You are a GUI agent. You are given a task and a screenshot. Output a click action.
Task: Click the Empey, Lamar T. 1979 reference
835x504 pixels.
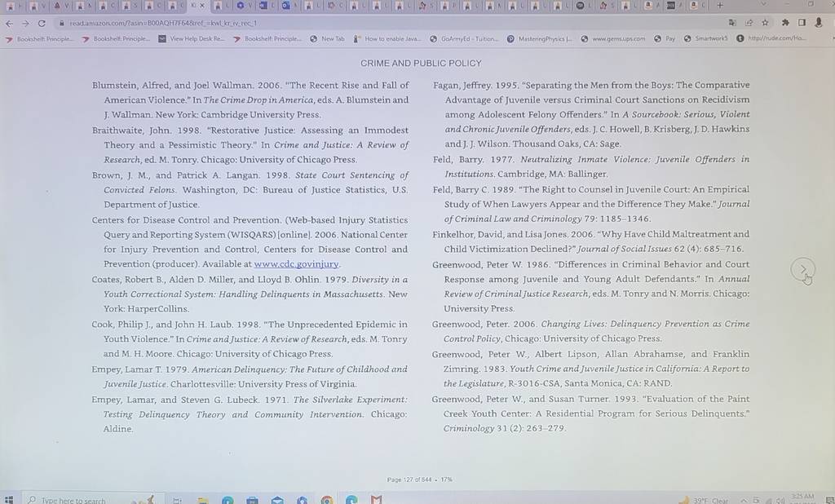click(x=250, y=376)
